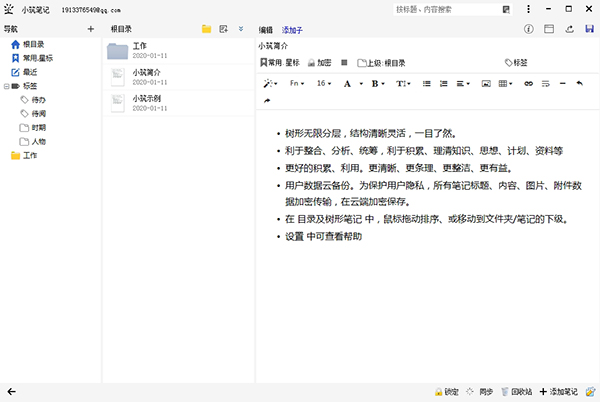Click the 添加笔记 button
600x402 pixels.
click(x=559, y=392)
